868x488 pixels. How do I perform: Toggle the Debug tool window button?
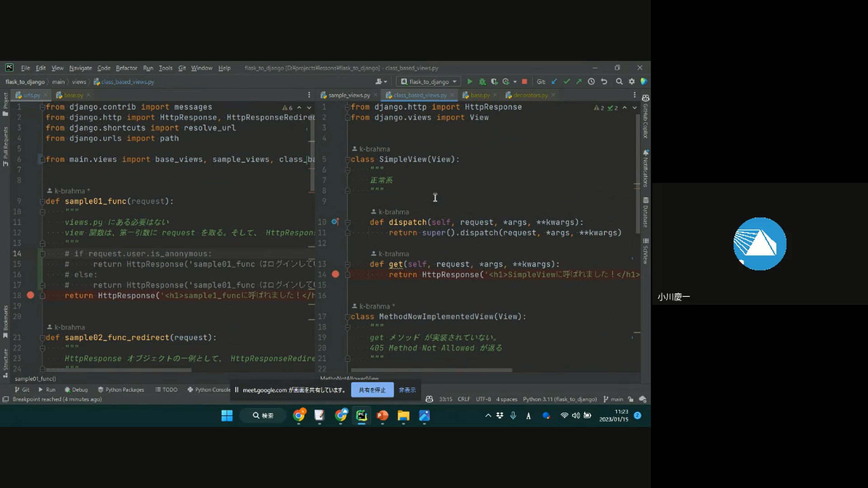(76, 389)
